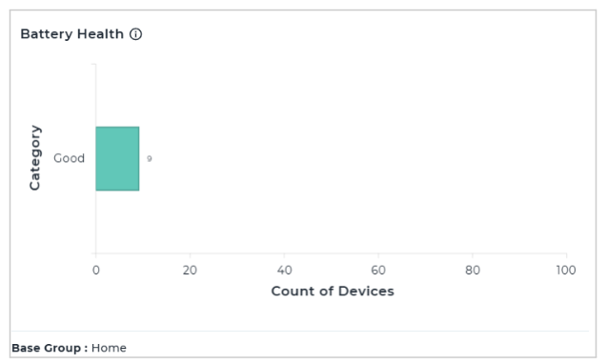Click the 100 tick label
The image size is (607, 364).
[566, 270]
